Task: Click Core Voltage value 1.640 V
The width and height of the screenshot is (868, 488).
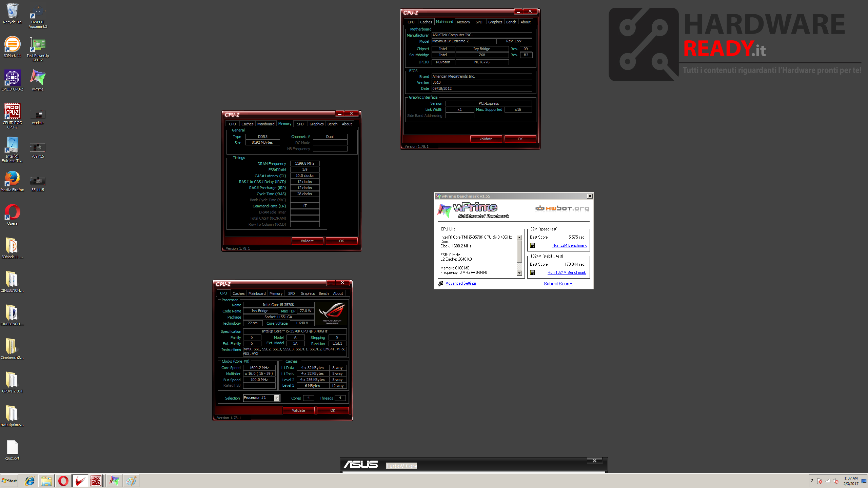Action: (x=302, y=323)
